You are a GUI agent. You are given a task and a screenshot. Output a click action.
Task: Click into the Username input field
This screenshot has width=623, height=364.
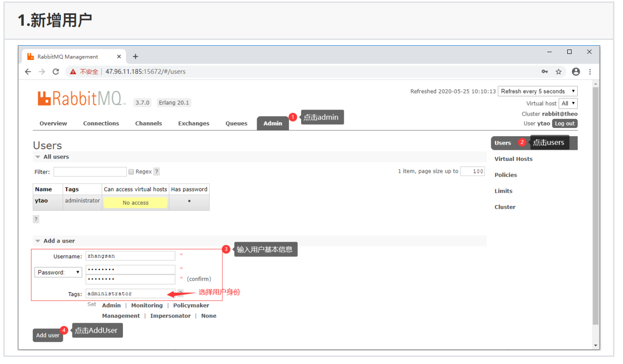pyautogui.click(x=131, y=256)
